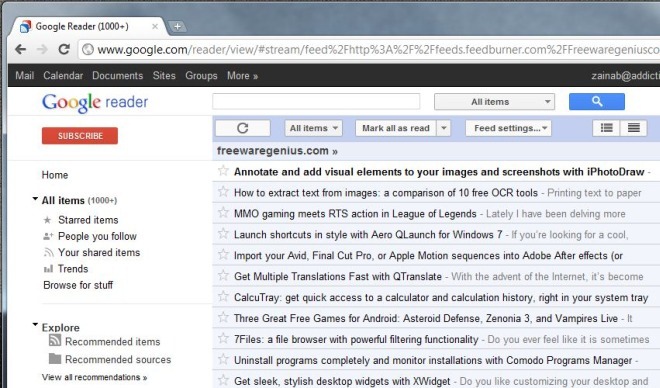Open Groups from the top bar

[x=201, y=76]
